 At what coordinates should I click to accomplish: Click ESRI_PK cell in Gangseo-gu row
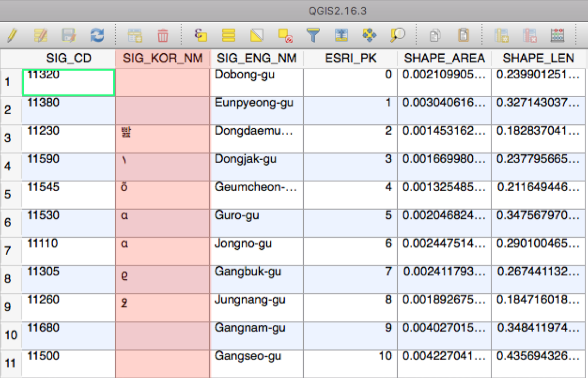point(351,364)
